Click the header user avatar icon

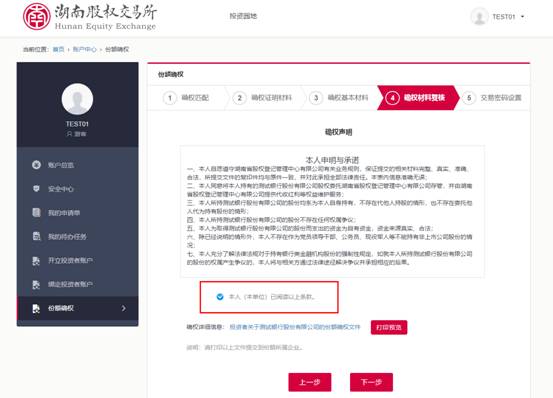[479, 16]
